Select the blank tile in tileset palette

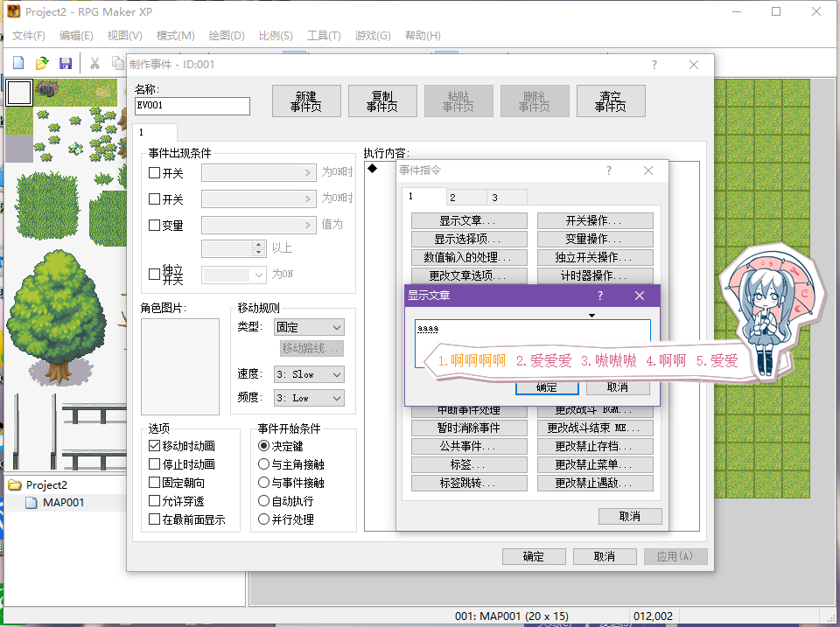[x=19, y=93]
